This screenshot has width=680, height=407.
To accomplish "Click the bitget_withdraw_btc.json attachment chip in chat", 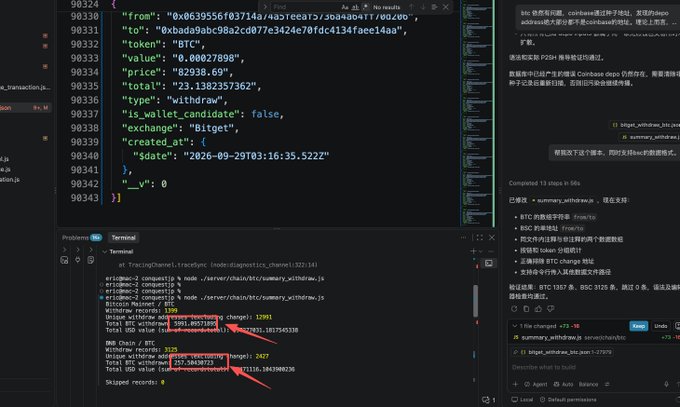I will pos(645,125).
